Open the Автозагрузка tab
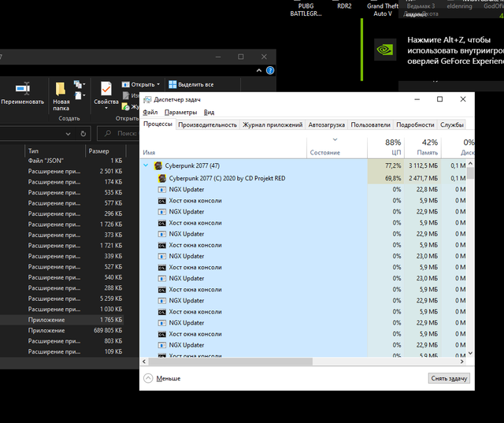The width and height of the screenshot is (504, 423). click(x=326, y=124)
